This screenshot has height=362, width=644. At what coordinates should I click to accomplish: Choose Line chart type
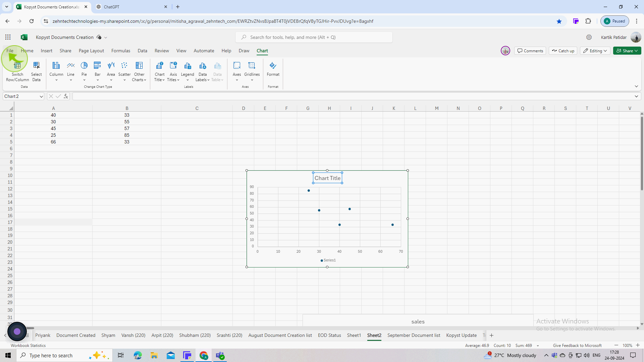click(x=71, y=71)
